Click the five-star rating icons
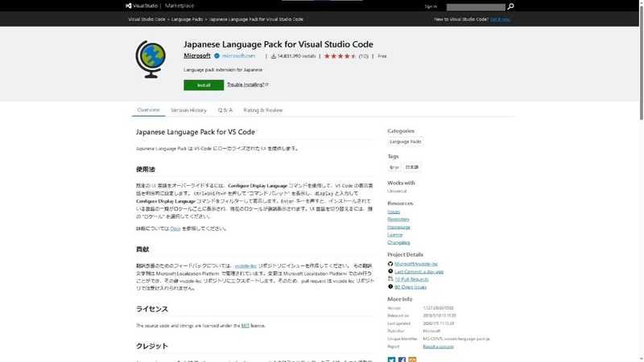 340,56
